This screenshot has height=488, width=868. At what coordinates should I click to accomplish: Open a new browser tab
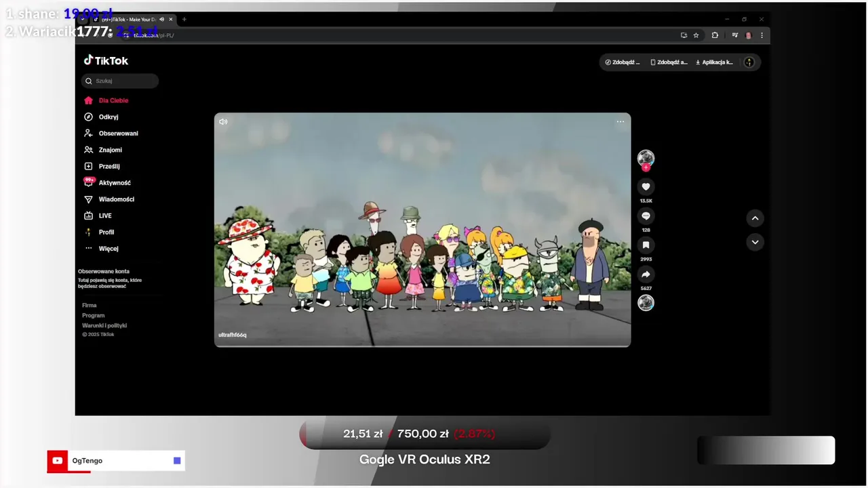click(x=184, y=19)
